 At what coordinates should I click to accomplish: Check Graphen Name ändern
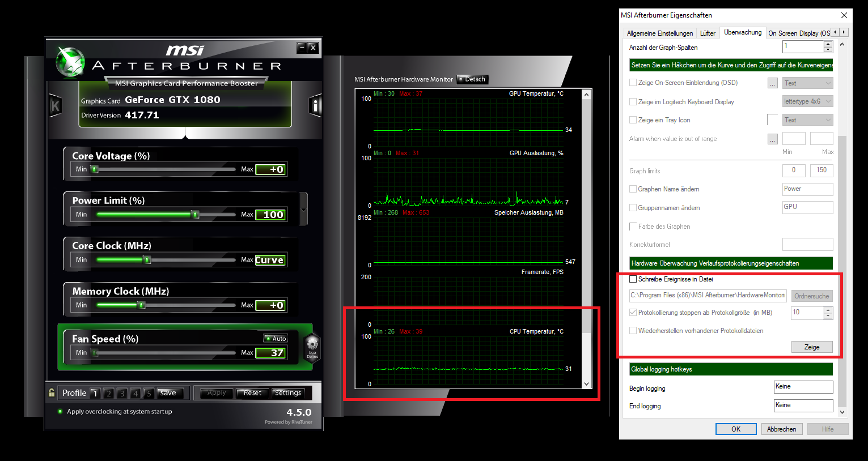click(633, 189)
